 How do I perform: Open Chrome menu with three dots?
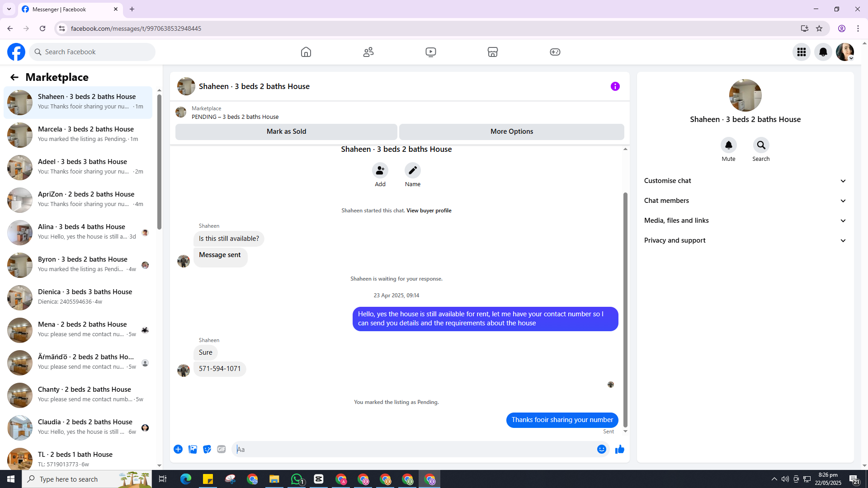click(x=858, y=28)
